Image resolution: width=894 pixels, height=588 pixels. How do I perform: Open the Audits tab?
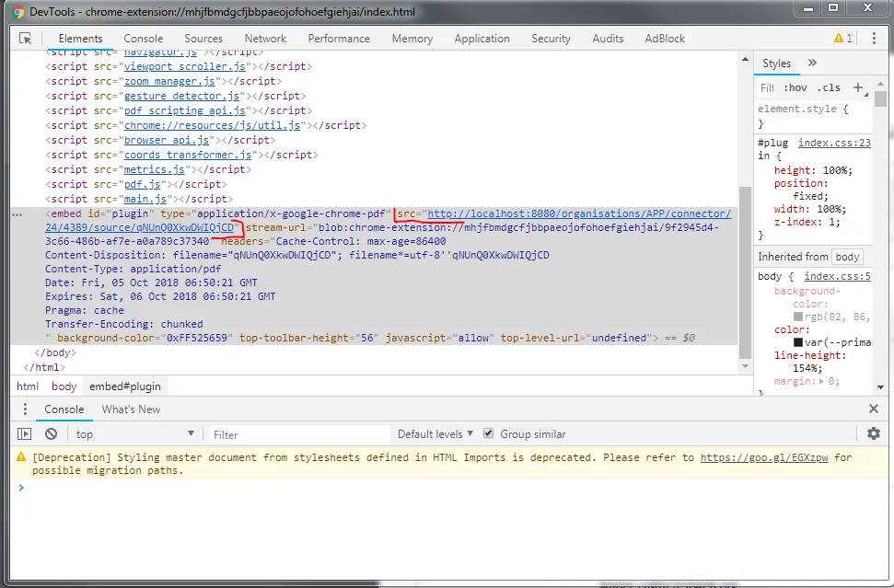pyautogui.click(x=608, y=38)
